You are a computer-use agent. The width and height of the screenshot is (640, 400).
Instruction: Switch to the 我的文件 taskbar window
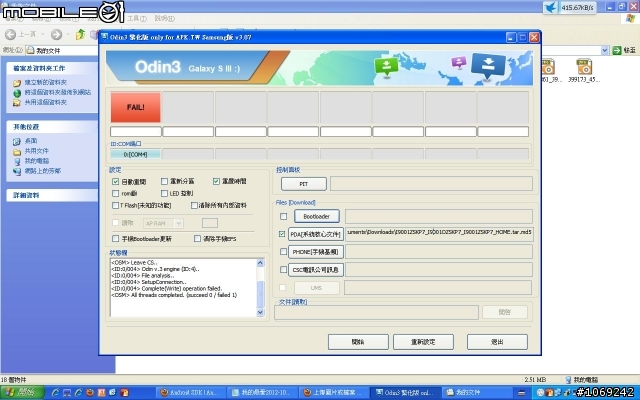476,393
